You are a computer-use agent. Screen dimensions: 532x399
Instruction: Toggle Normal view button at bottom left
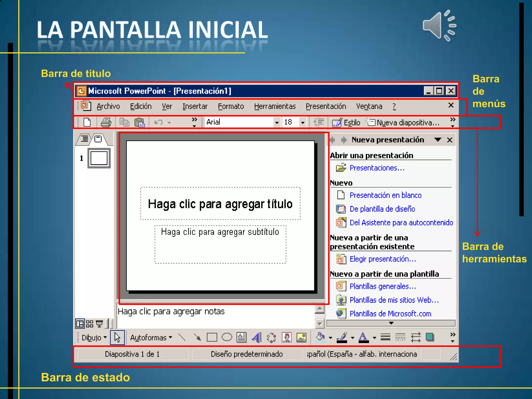click(80, 324)
